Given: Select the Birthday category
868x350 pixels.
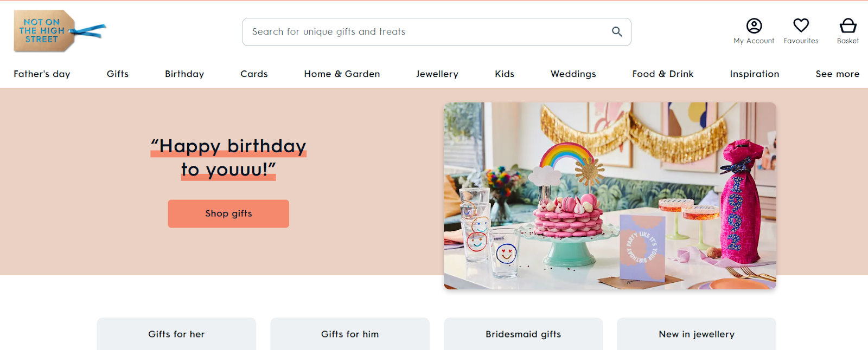Looking at the screenshot, I should click(184, 74).
